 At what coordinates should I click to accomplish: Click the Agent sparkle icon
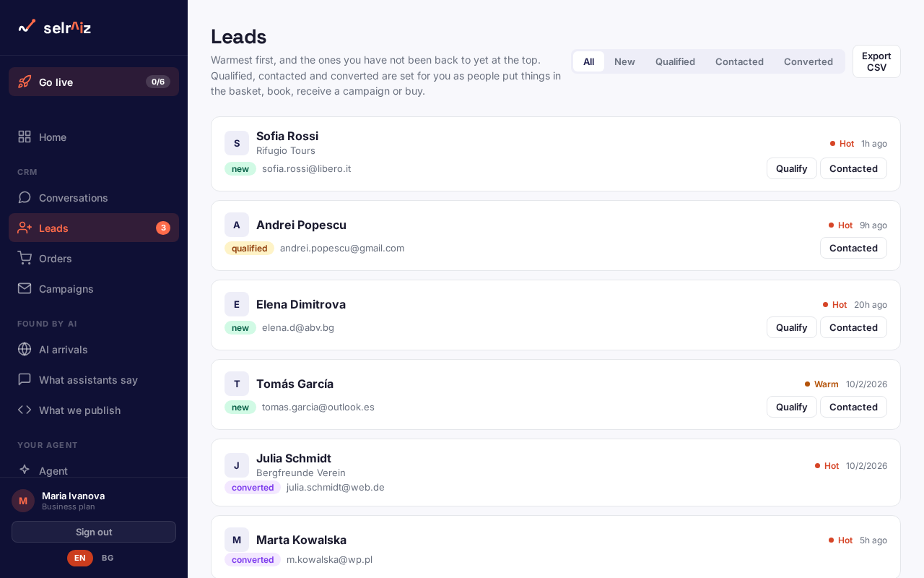pyautogui.click(x=25, y=470)
